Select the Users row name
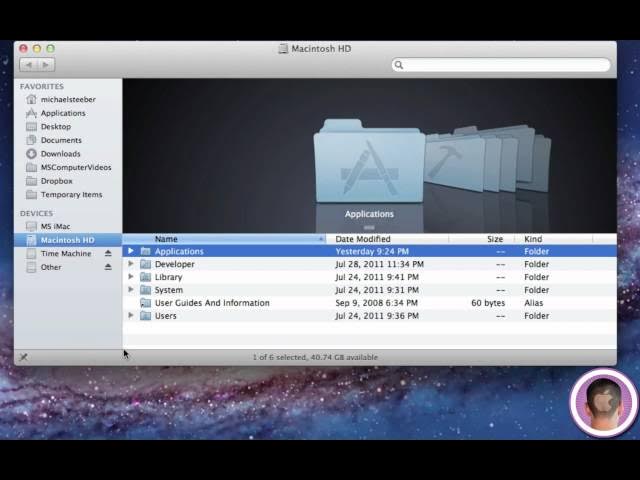This screenshot has width=640, height=480. click(166, 316)
